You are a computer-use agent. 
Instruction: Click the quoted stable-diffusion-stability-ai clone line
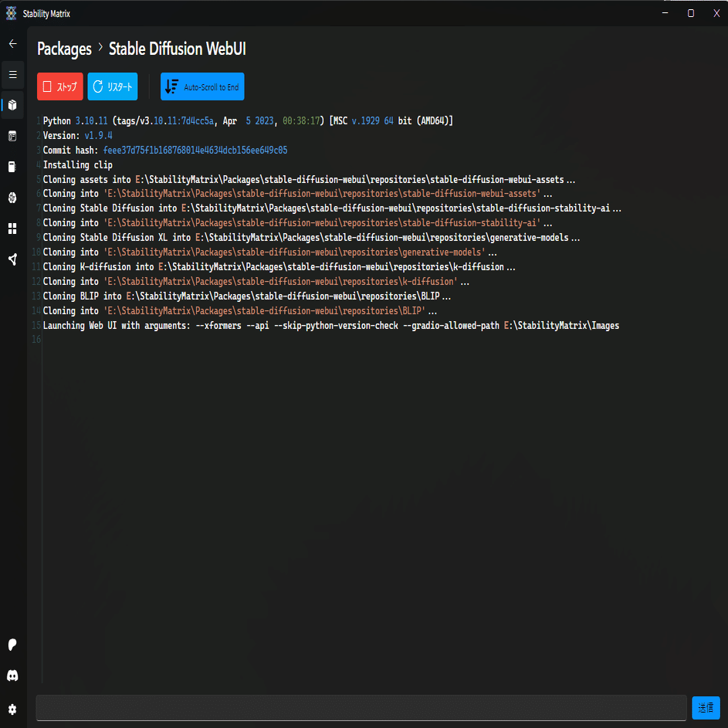click(x=297, y=223)
